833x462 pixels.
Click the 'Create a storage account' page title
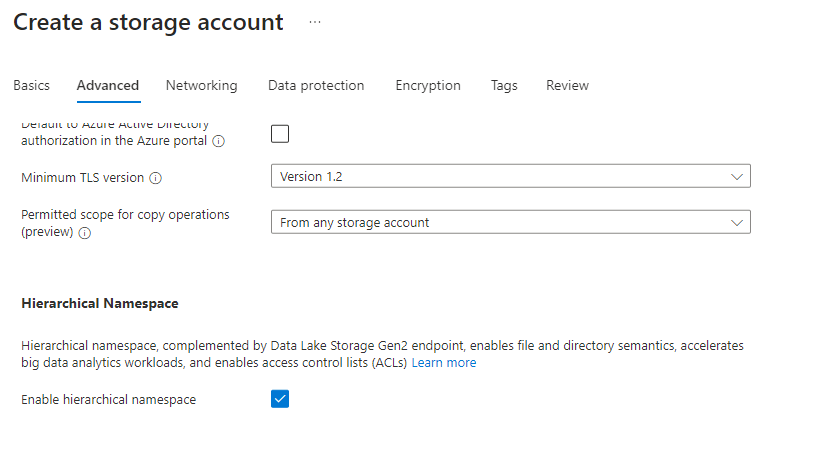point(148,22)
